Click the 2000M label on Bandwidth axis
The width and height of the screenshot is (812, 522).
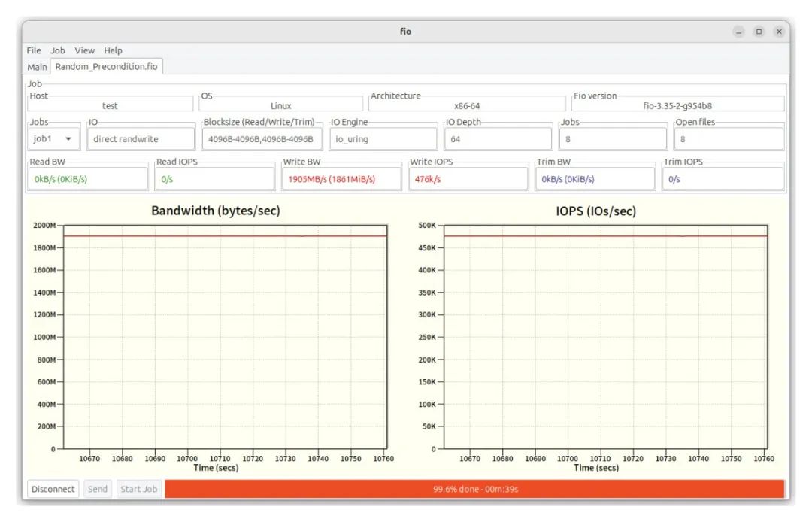coord(44,225)
